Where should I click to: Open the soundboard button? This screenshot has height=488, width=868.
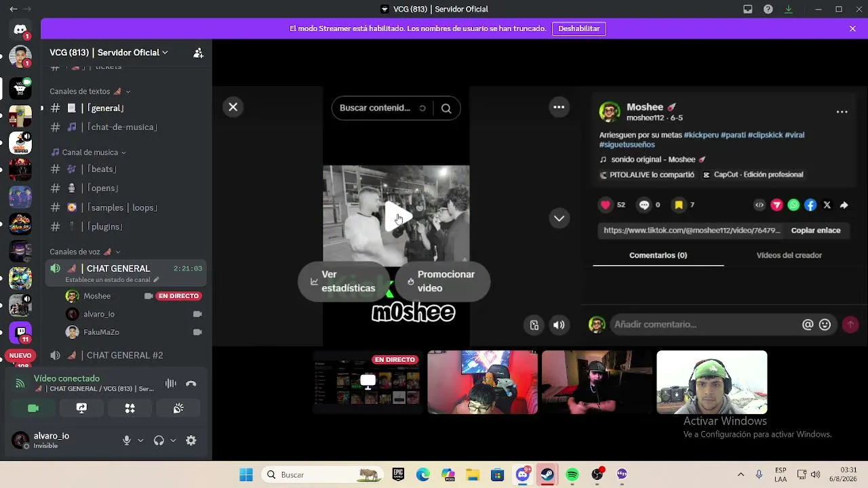(178, 408)
